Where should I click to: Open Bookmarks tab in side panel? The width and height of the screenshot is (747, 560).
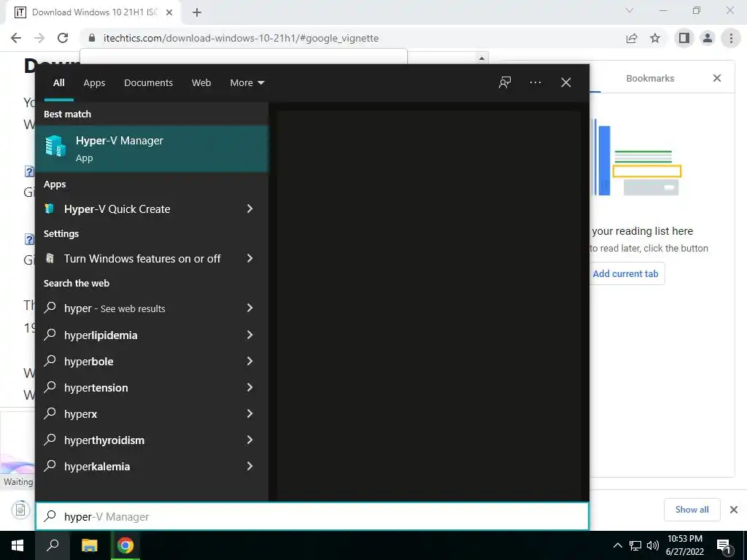(x=650, y=78)
